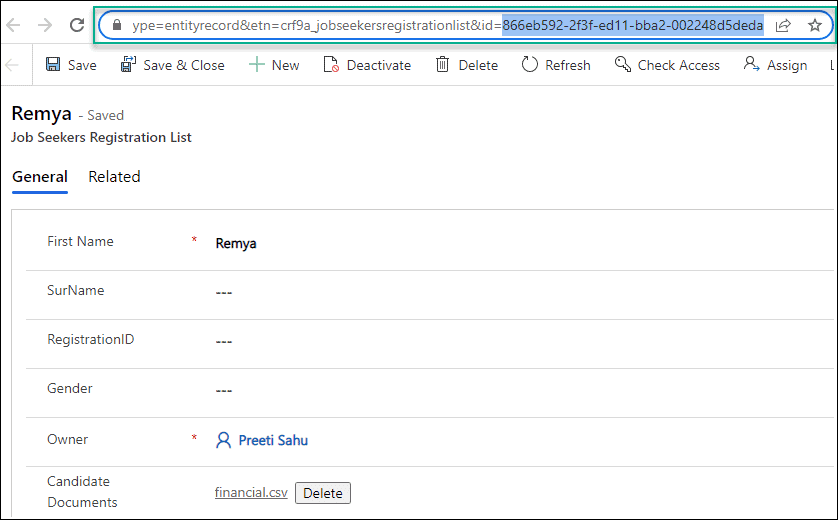
Task: Reload the page with the browser refresh icon
Action: (77, 25)
